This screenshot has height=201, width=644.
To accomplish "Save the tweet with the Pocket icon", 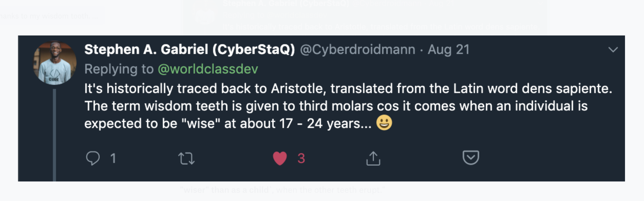I will [471, 158].
